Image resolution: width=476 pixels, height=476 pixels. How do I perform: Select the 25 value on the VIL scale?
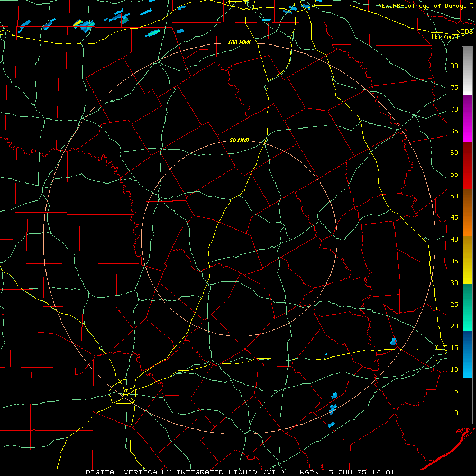pos(454,305)
